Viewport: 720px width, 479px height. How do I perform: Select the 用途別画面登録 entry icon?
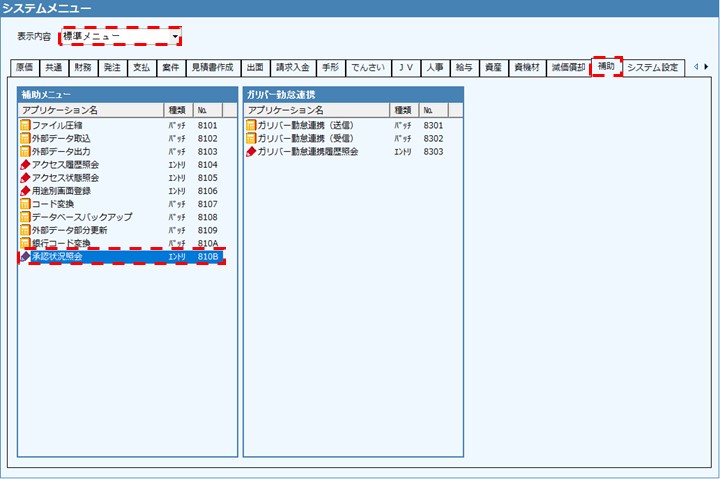(25, 190)
